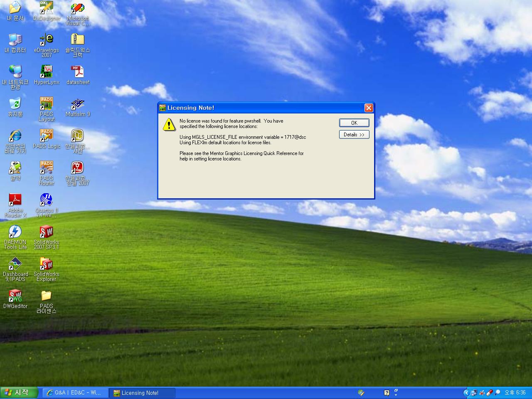Select the datasheet PDF file icon
Image resolution: width=532 pixels, height=399 pixels.
click(x=78, y=72)
